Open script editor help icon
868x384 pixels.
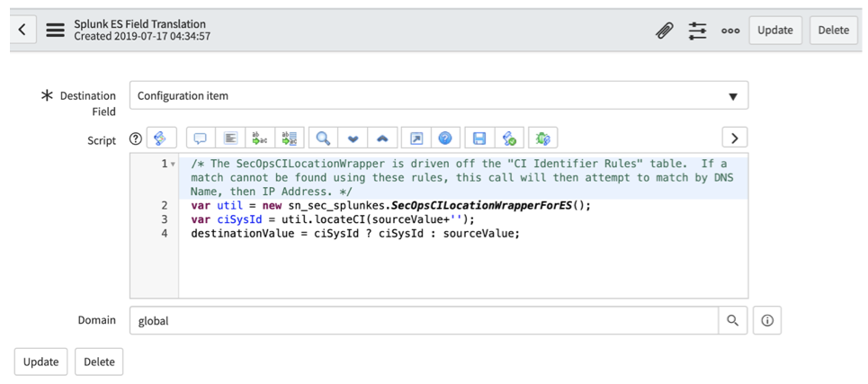pyautogui.click(x=445, y=138)
